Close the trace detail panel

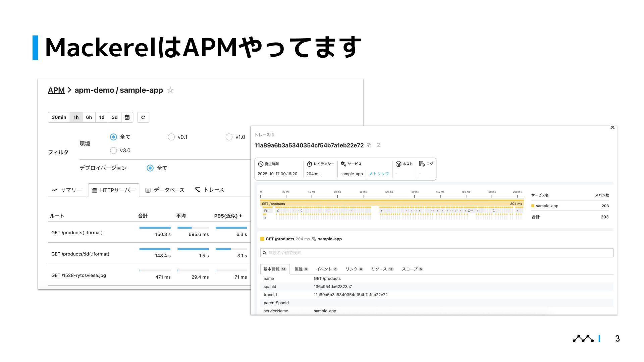612,128
